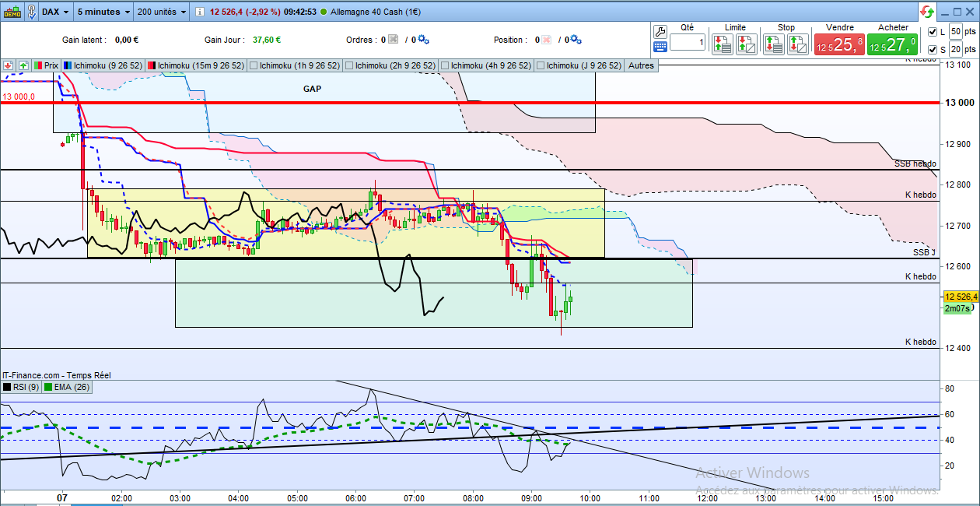Toggle the L checkbox
980x506 pixels.
click(x=933, y=32)
